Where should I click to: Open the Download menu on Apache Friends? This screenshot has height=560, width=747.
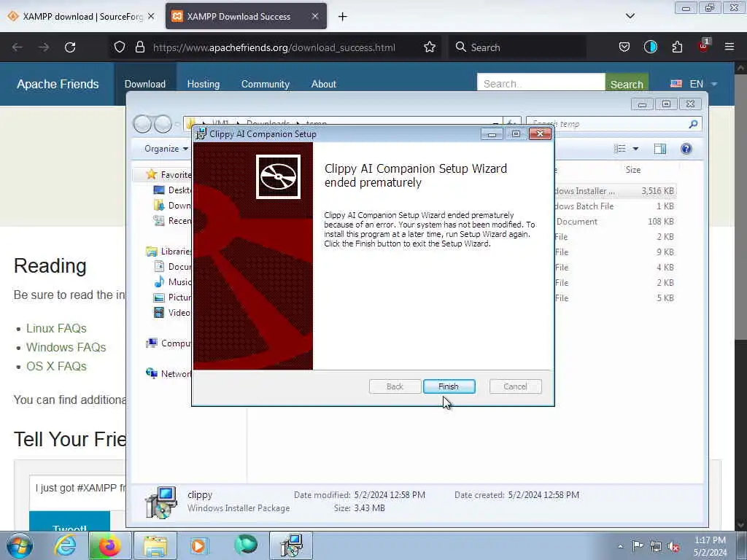pyautogui.click(x=145, y=84)
